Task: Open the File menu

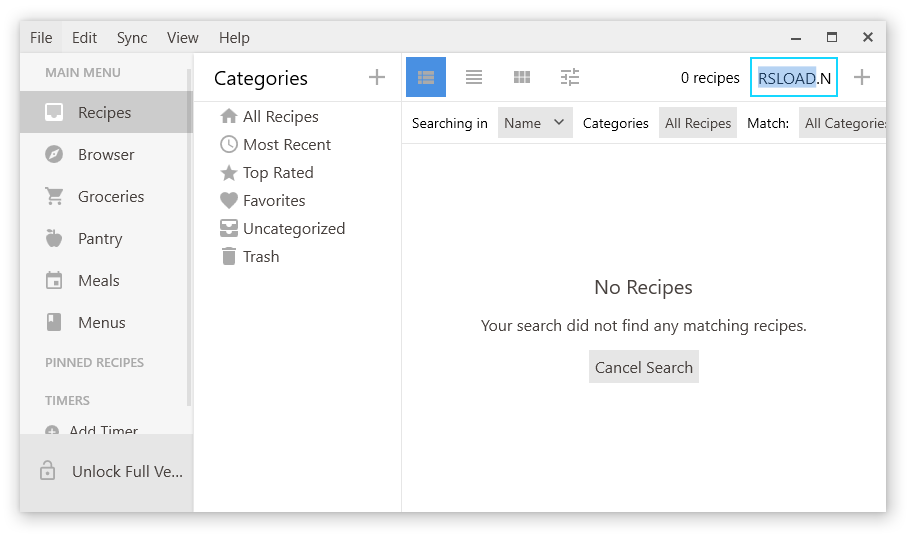Action: (x=41, y=38)
